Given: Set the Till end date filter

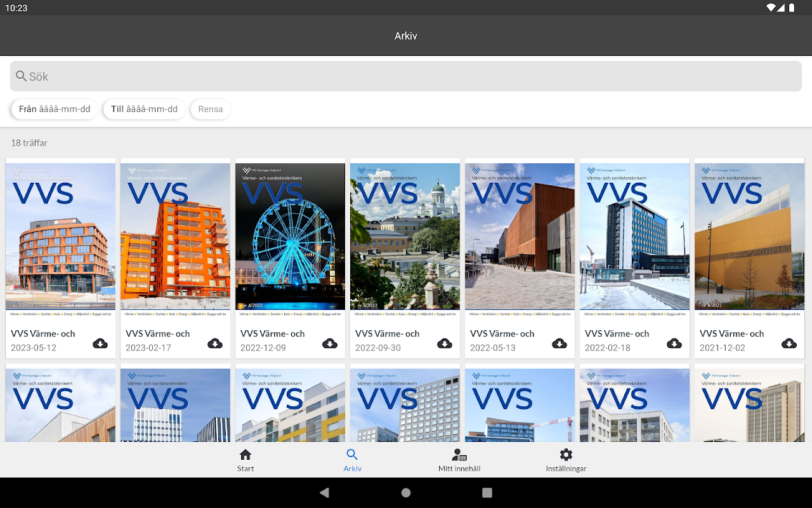Looking at the screenshot, I should pyautogui.click(x=145, y=109).
